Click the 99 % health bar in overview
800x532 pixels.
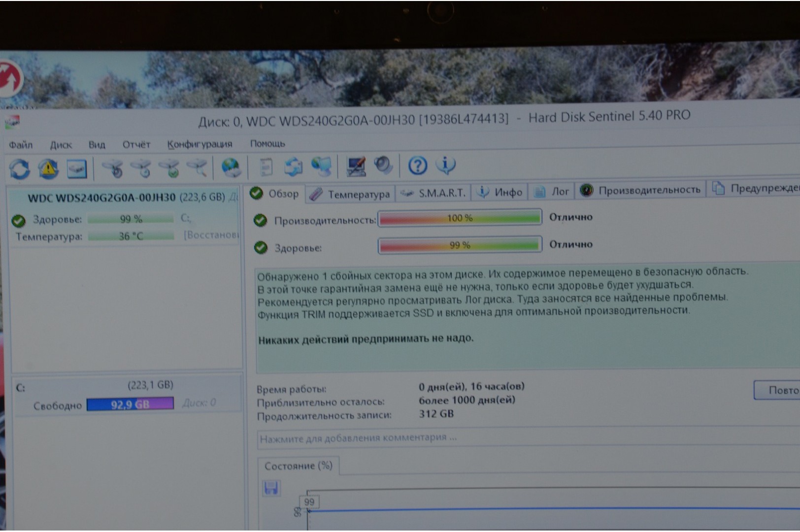pyautogui.click(x=460, y=245)
